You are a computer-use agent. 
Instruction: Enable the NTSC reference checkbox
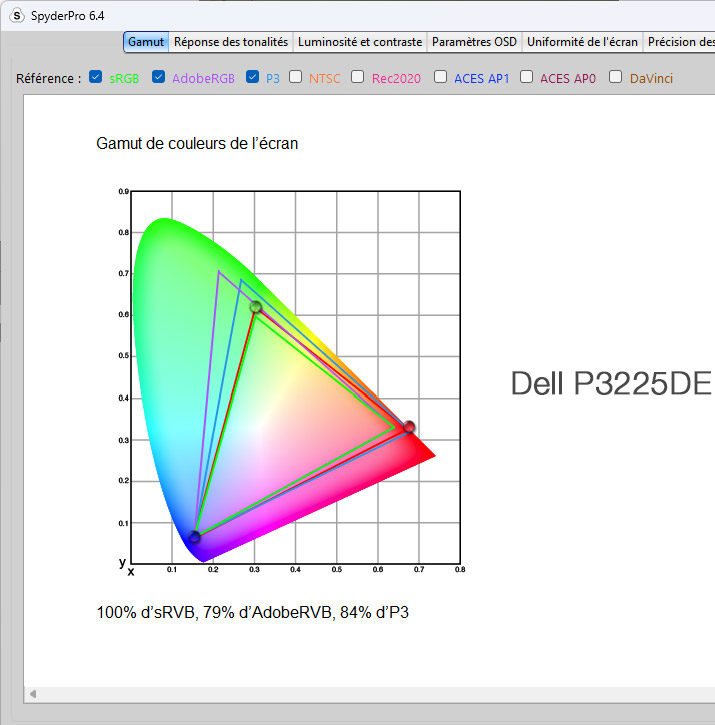tap(296, 77)
